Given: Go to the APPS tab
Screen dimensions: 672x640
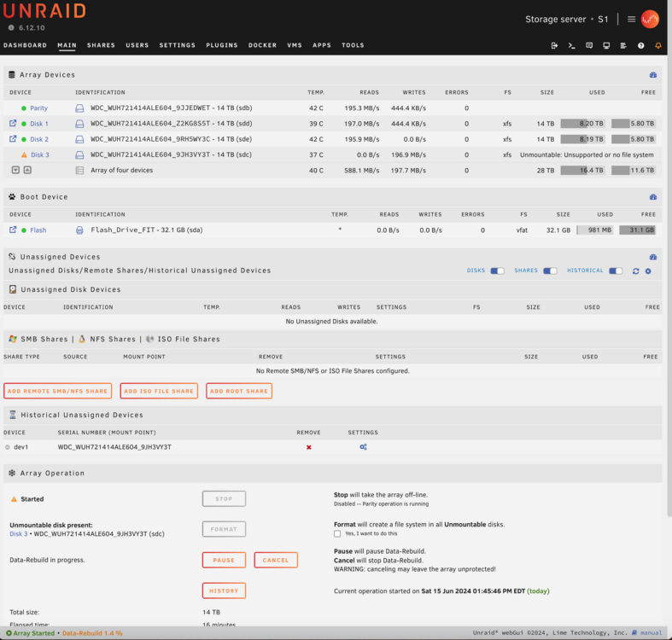Looking at the screenshot, I should (x=322, y=45).
